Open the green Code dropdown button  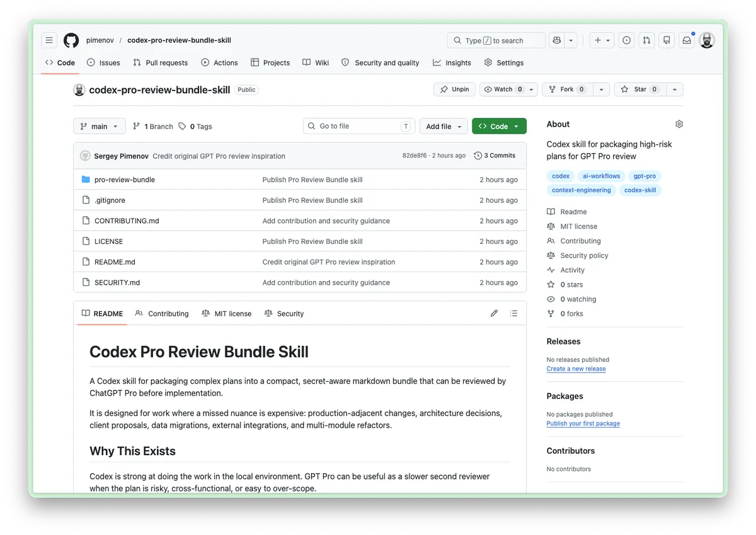coord(499,126)
